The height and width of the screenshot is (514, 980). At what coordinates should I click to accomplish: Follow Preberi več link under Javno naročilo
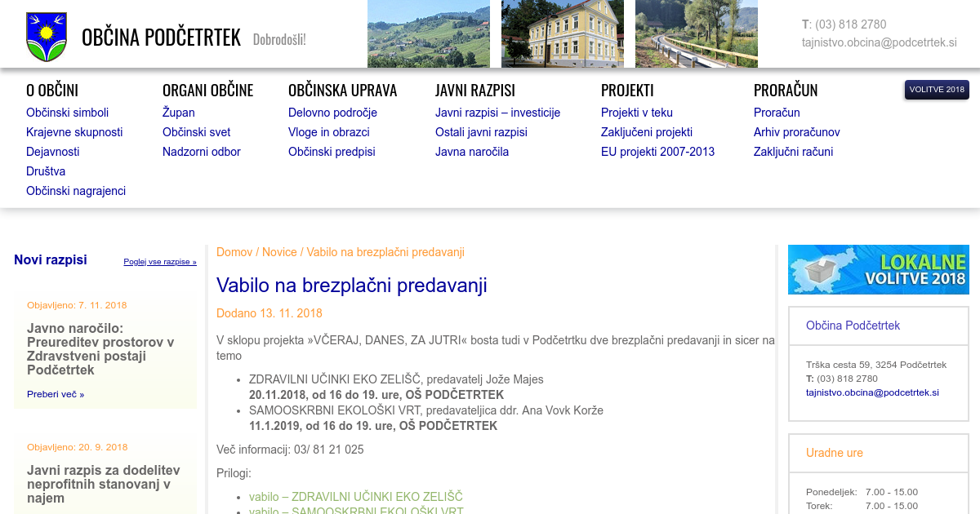55,394
